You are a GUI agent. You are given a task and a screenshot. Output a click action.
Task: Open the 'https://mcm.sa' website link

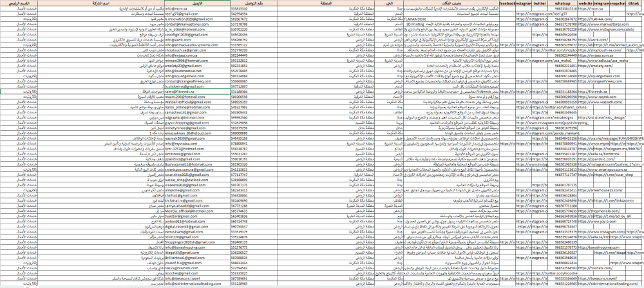pyautogui.click(x=591, y=8)
